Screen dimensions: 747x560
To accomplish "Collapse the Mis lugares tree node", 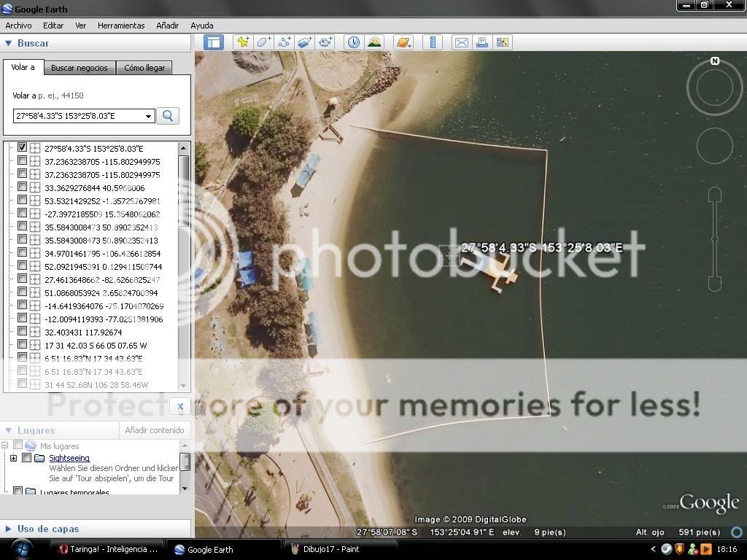I will point(5,446).
